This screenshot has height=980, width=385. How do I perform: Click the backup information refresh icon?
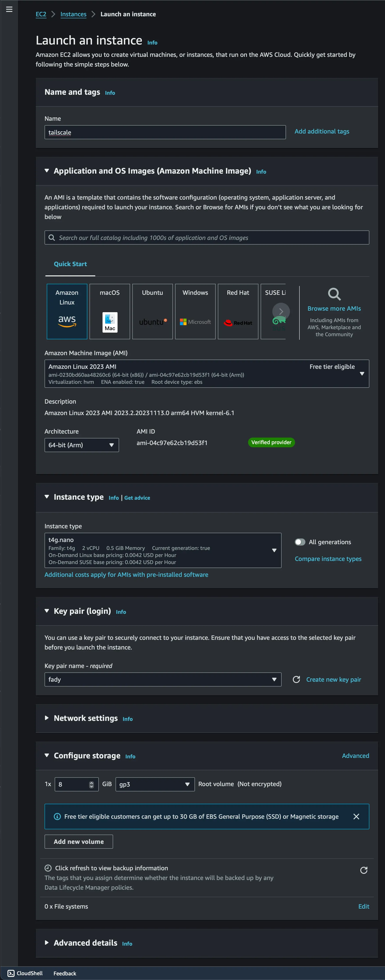(x=364, y=870)
